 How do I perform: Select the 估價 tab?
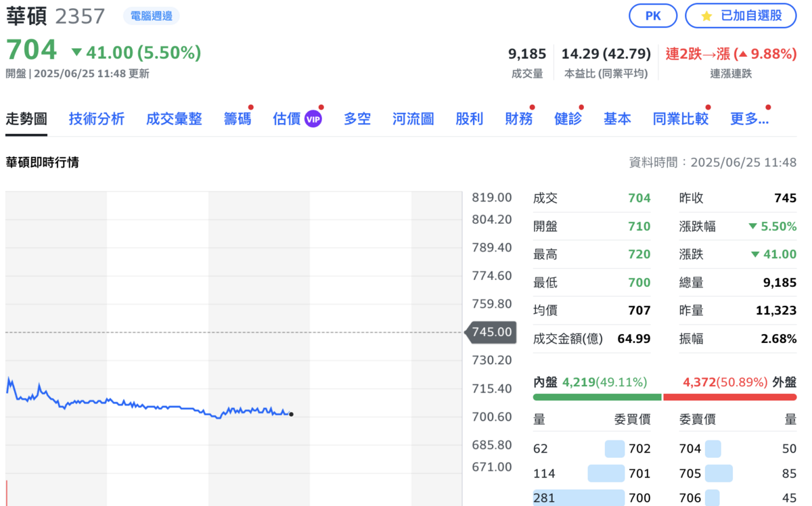pos(286,118)
